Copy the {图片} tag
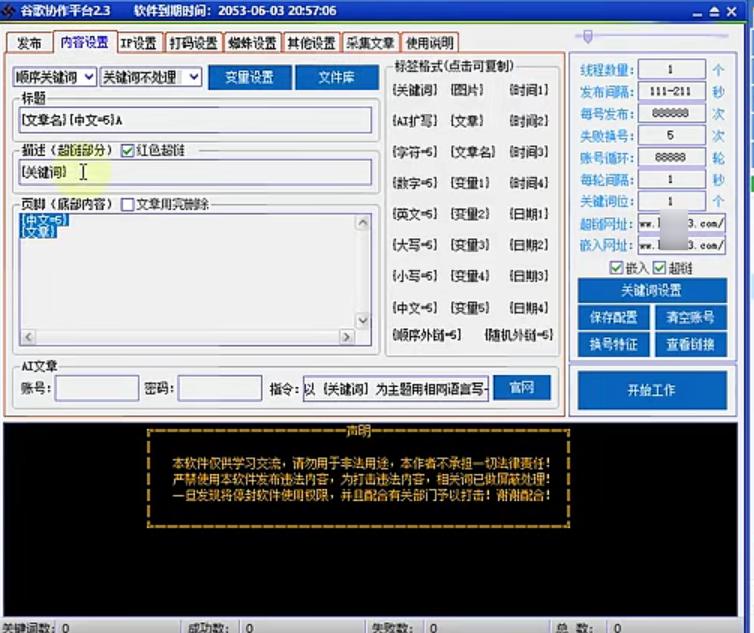This screenshot has width=754, height=633. click(467, 90)
